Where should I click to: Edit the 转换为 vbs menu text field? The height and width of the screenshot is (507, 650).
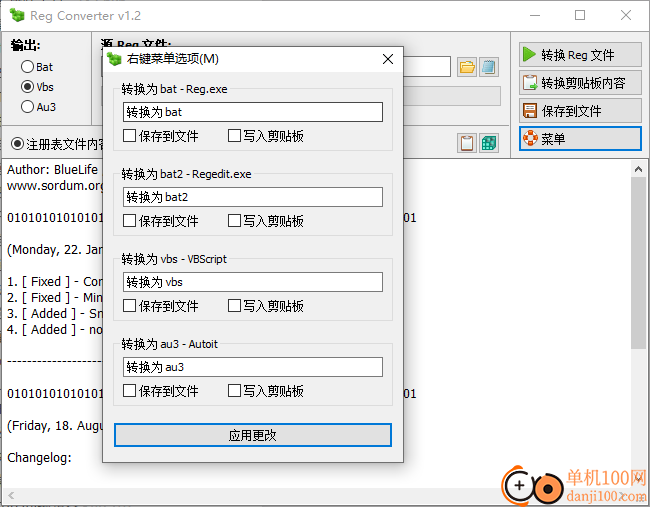coord(253,282)
